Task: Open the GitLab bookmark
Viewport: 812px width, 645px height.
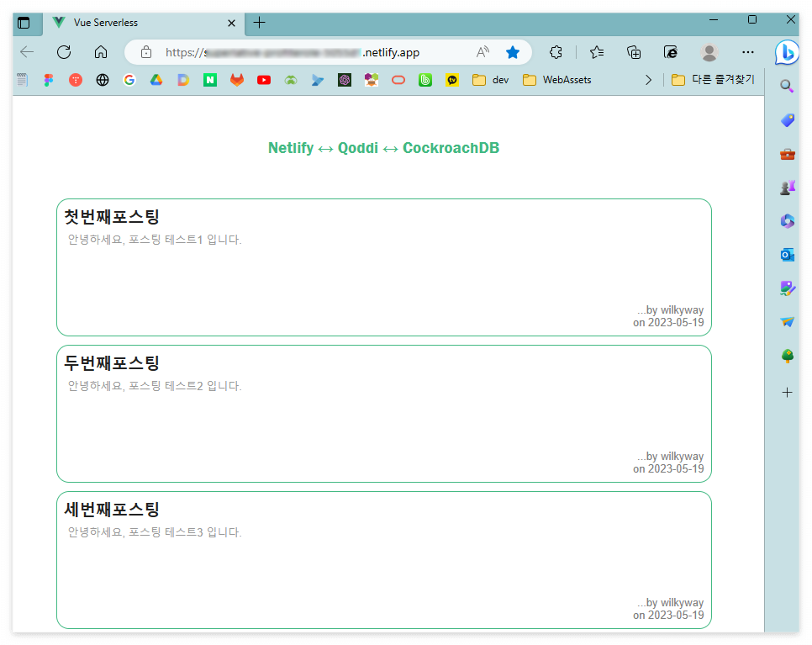Action: click(x=237, y=80)
